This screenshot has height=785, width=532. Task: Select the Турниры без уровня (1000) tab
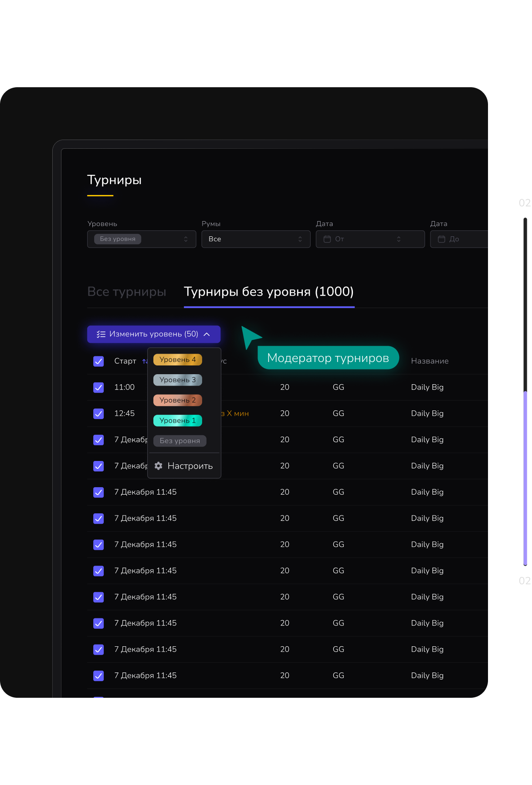click(269, 291)
